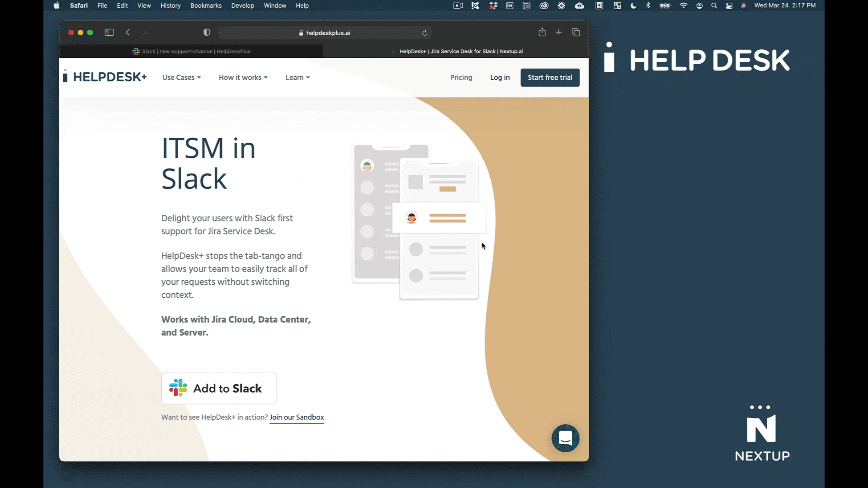Click the helpdeskplus.ai address bar

coord(324,33)
